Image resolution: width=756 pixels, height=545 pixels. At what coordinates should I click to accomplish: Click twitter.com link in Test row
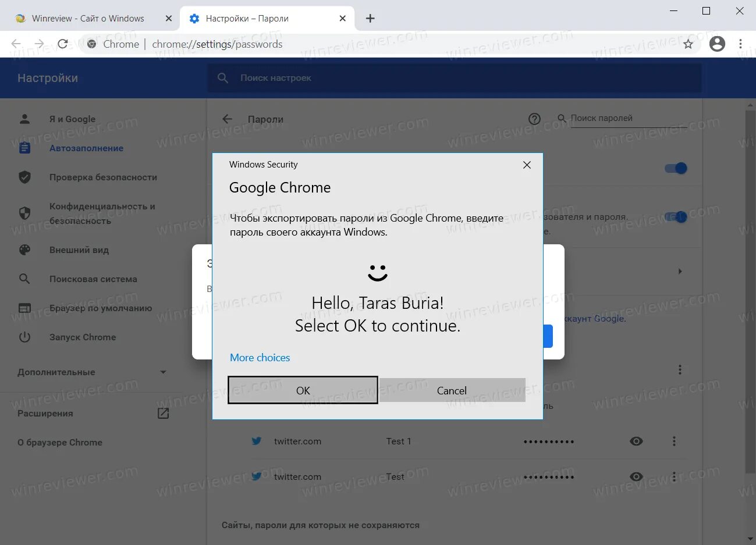click(297, 477)
